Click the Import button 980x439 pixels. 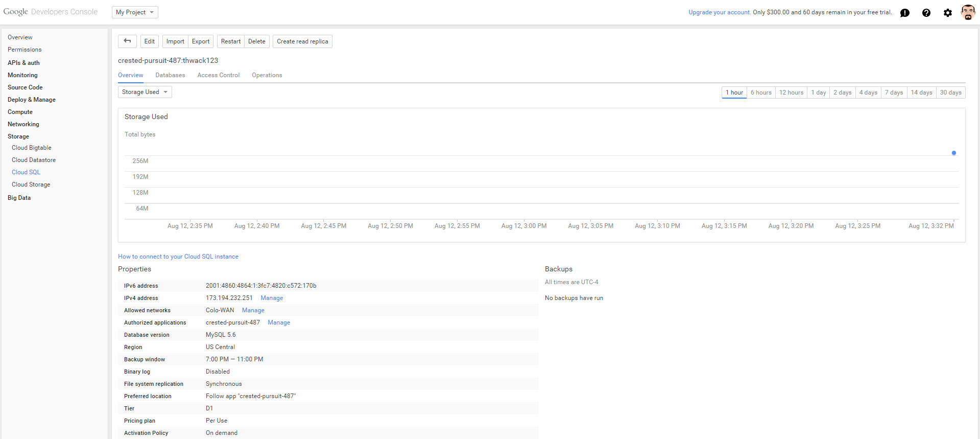[x=175, y=41]
